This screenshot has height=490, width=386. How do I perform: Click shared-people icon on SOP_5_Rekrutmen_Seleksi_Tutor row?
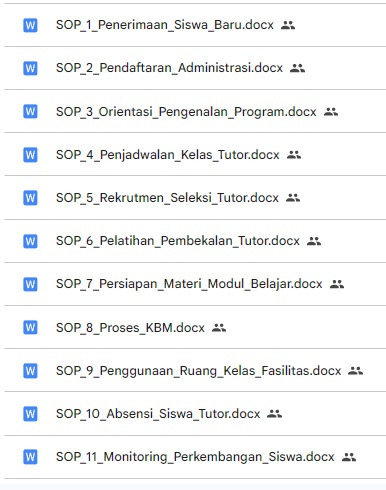[x=293, y=198]
